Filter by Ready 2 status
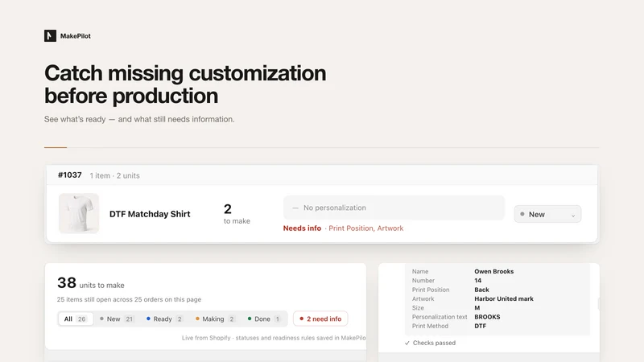 click(x=164, y=319)
